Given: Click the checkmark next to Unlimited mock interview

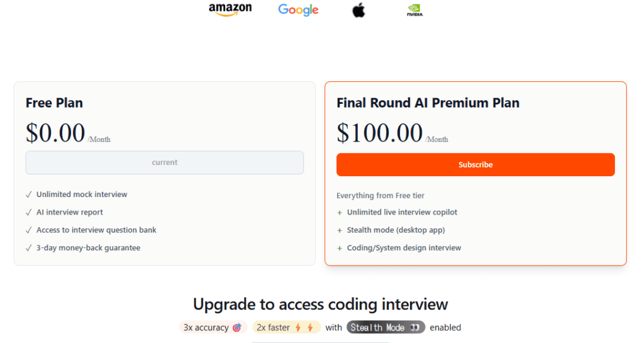Looking at the screenshot, I should tap(29, 194).
